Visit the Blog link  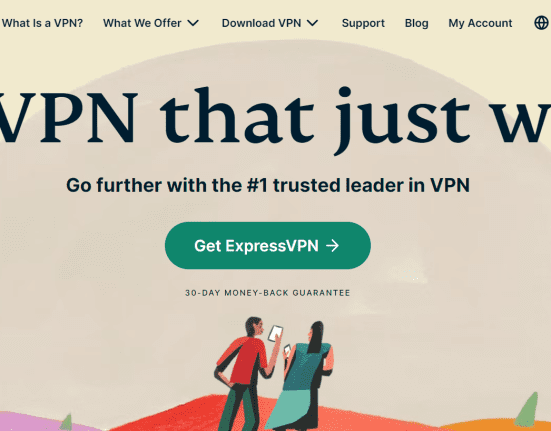[416, 23]
